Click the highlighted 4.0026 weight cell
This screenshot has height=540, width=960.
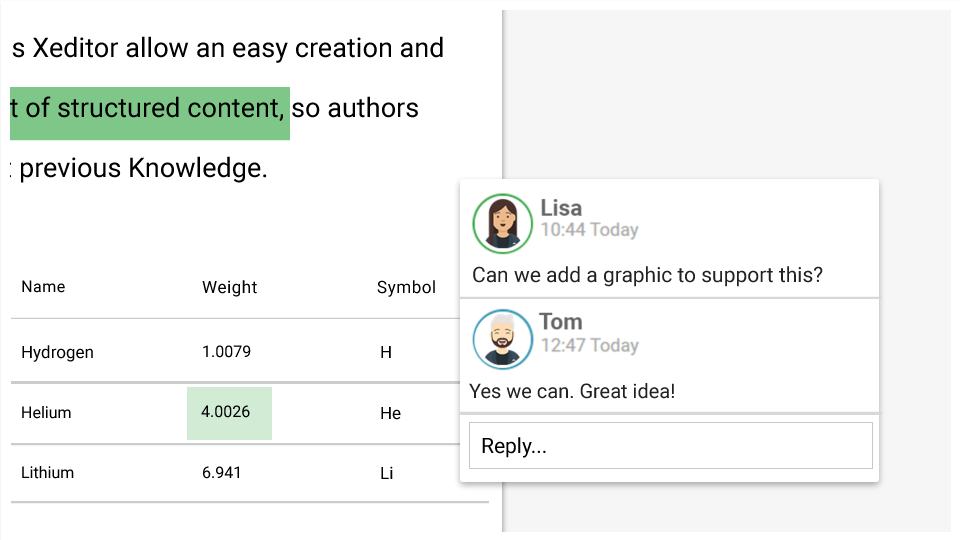(229, 413)
